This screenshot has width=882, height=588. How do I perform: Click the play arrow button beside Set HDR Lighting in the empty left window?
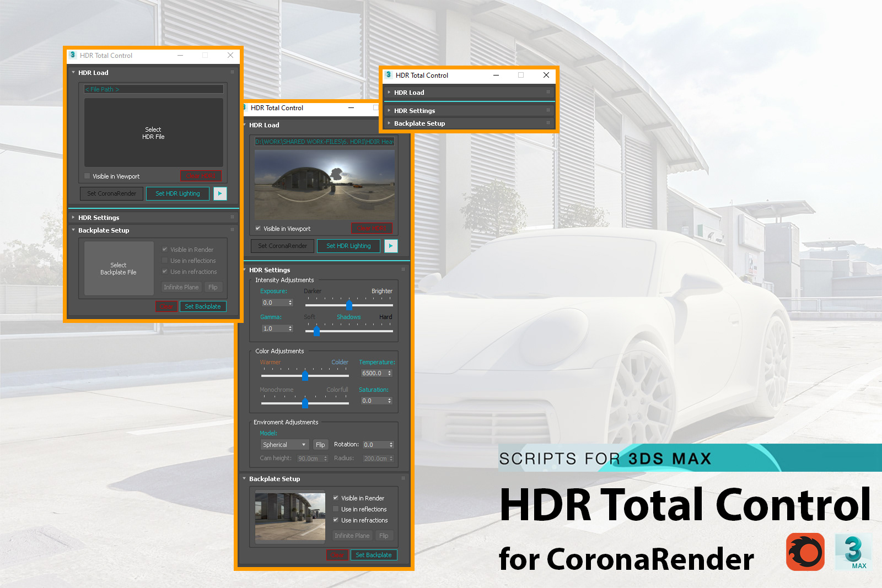click(x=220, y=193)
